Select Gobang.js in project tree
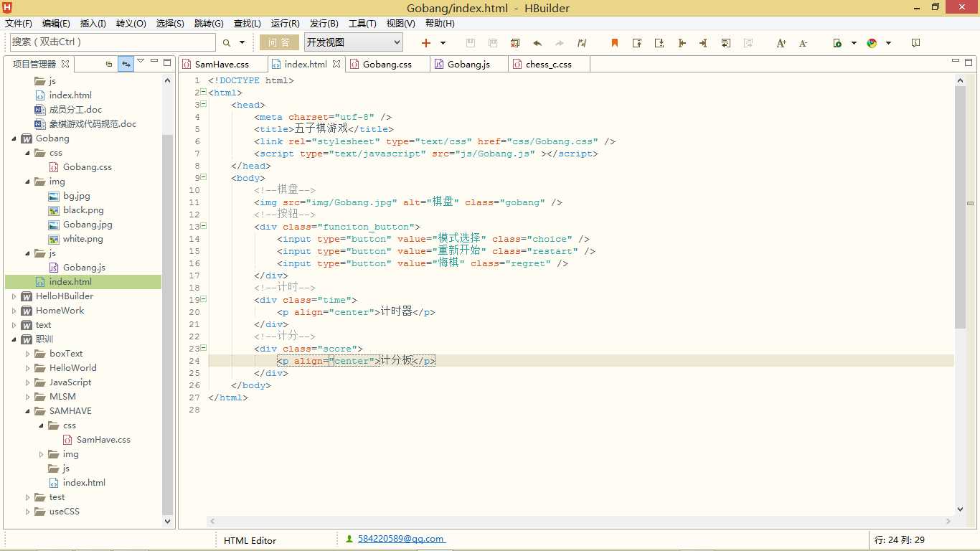This screenshot has width=980, height=551. 84,268
